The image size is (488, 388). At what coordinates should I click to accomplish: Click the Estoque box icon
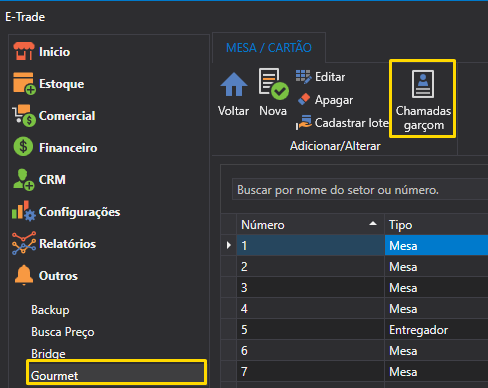24,83
